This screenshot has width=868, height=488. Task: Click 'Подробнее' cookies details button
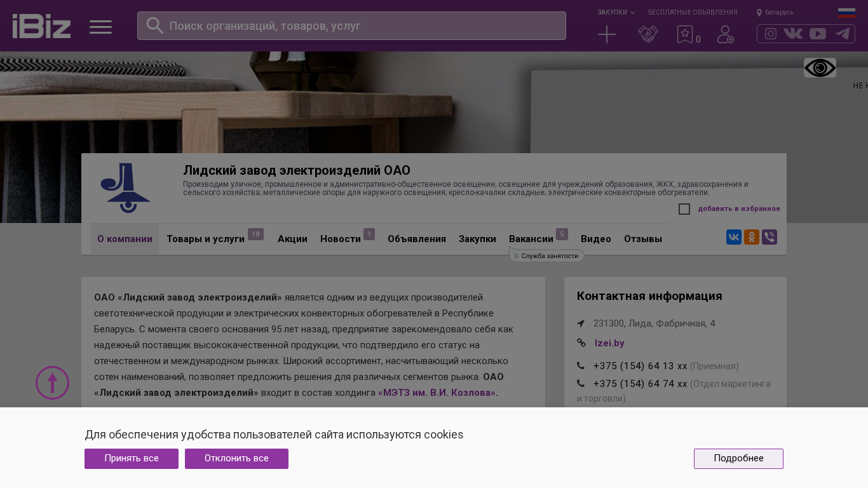tap(738, 459)
